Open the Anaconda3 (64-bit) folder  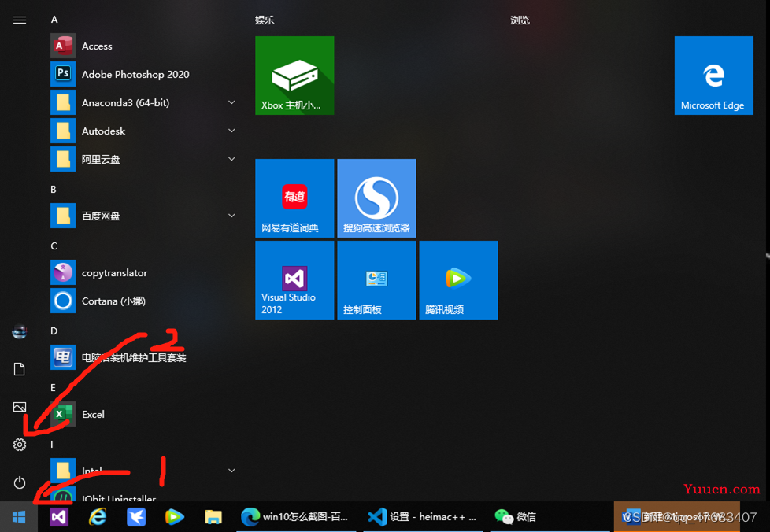[143, 102]
